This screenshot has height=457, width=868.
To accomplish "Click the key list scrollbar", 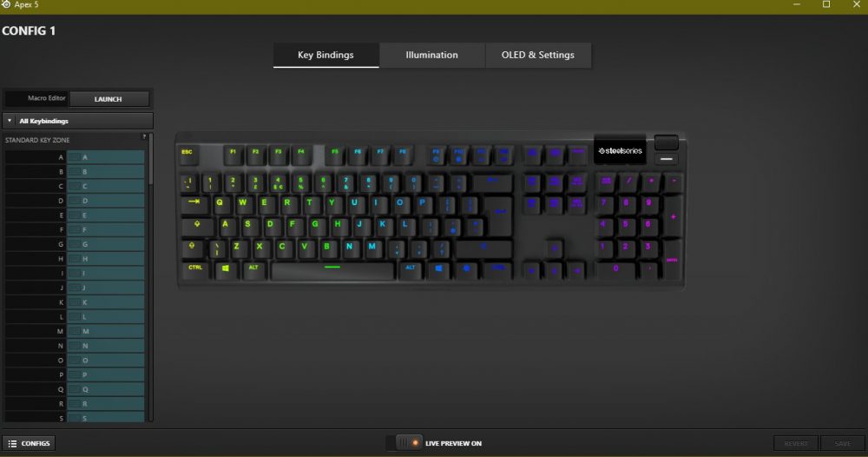I will [150, 161].
